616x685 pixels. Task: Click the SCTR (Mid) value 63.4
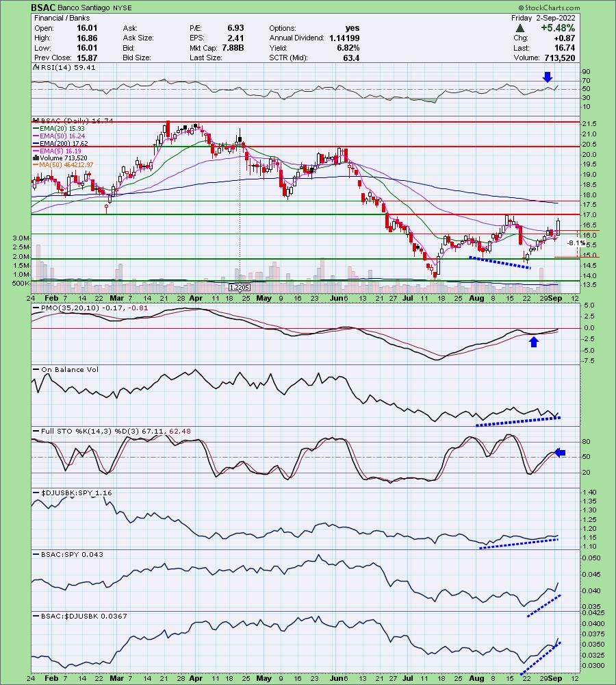pyautogui.click(x=351, y=58)
